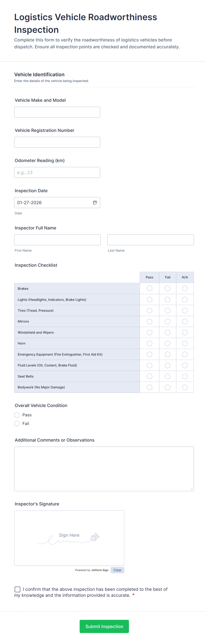Image resolution: width=206 pixels, height=644 pixels.
Task: Open the Jotform Sign link
Action: click(100, 570)
